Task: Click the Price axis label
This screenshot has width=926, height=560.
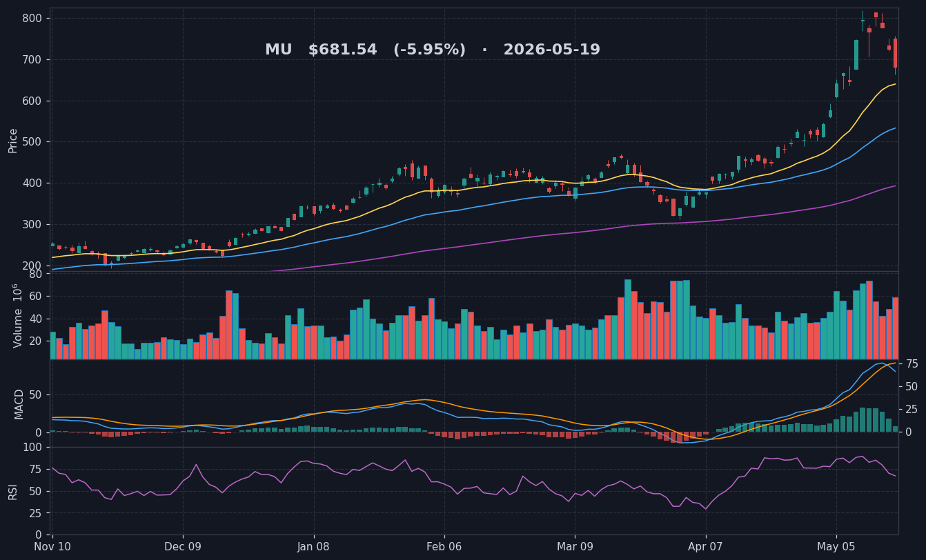Action: pyautogui.click(x=13, y=140)
